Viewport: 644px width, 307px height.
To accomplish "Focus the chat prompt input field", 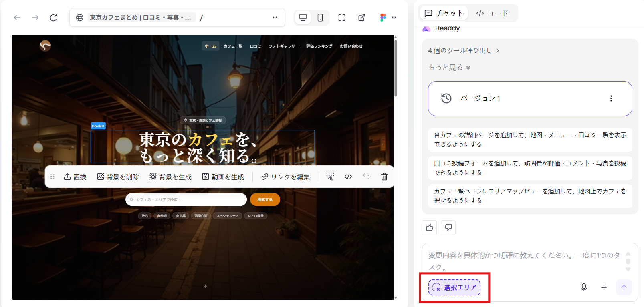I will click(524, 261).
